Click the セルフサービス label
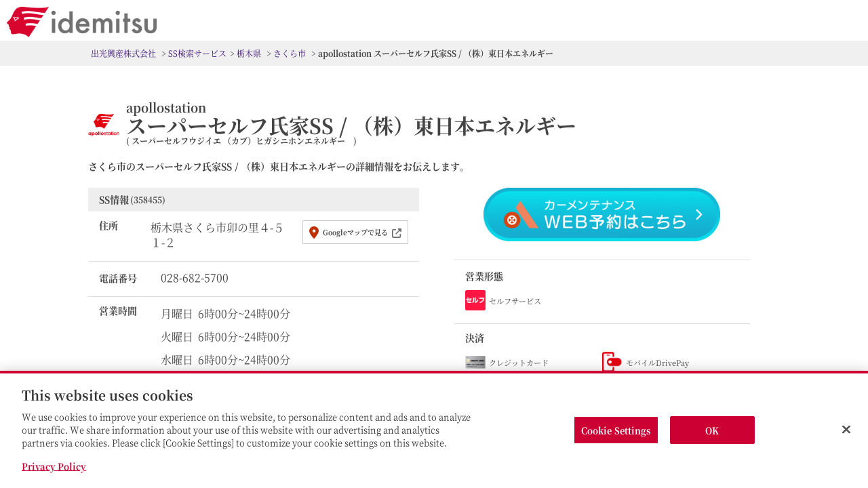Image resolution: width=868 pixels, height=488 pixels. click(515, 301)
